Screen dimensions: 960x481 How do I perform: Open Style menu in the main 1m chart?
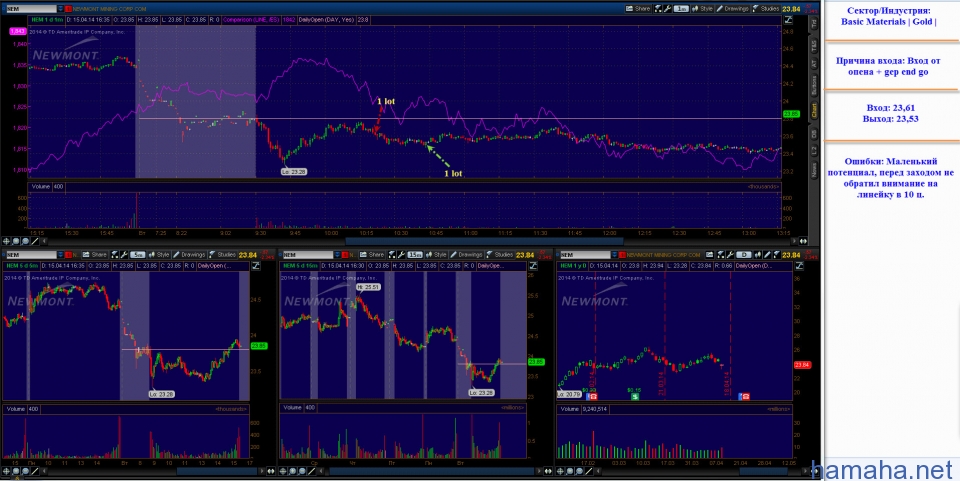point(702,9)
